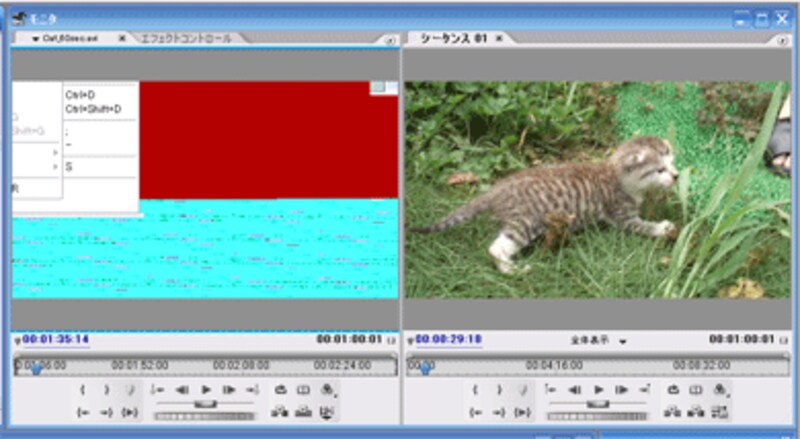Go to In point in Program monitor
The image size is (800, 439).
[475, 412]
